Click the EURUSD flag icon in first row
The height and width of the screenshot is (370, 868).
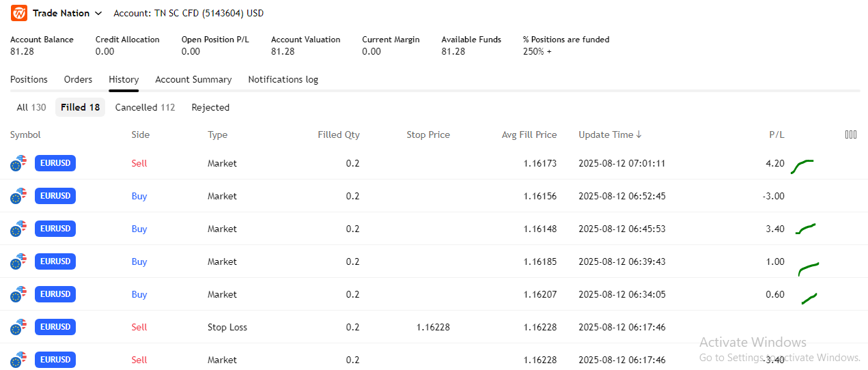click(18, 163)
